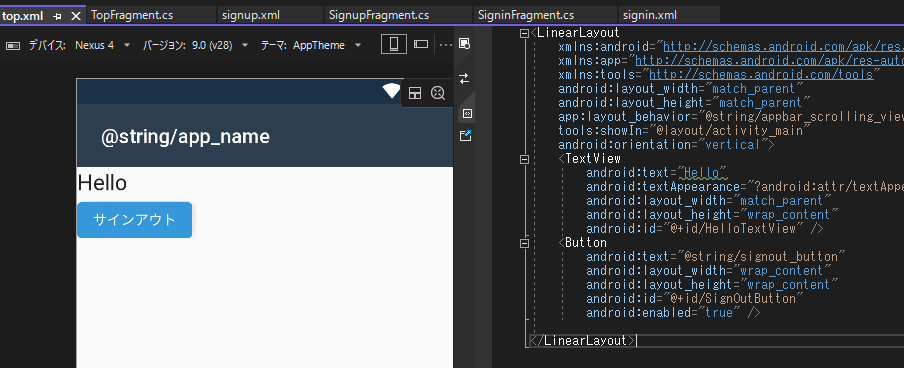The width and height of the screenshot is (904, 368).
Task: Click the サインアウト button in preview
Action: [x=134, y=220]
